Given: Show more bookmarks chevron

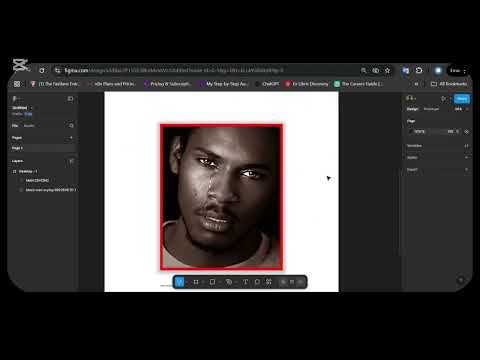Looking at the screenshot, I should pyautogui.click(x=416, y=84).
